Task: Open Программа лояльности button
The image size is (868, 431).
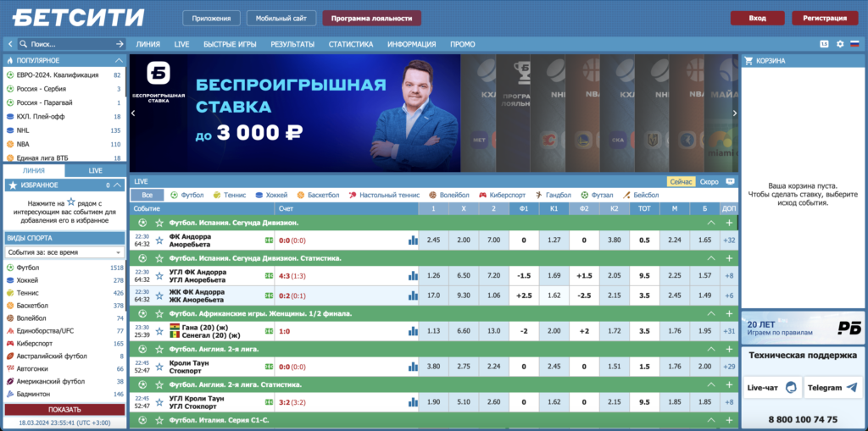Action: (371, 19)
